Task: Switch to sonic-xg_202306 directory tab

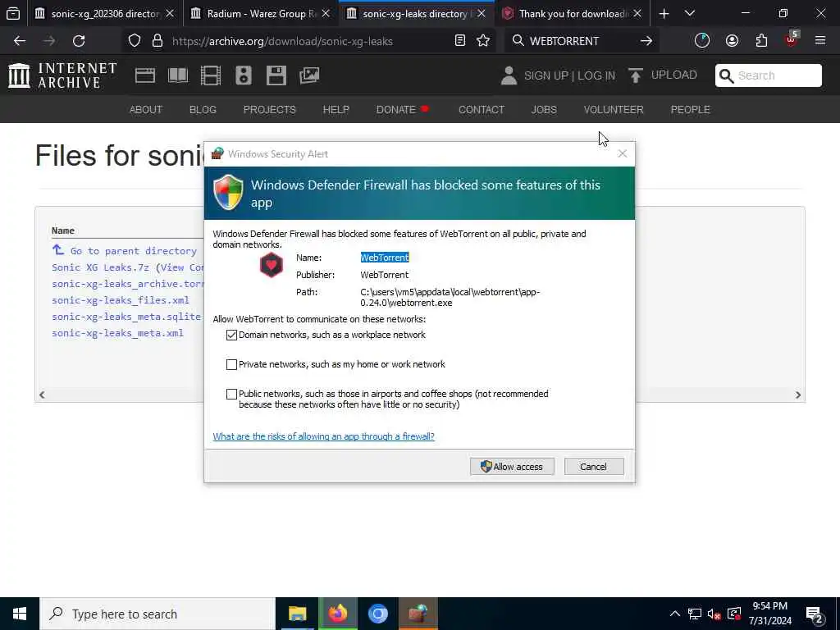Action: click(x=105, y=13)
